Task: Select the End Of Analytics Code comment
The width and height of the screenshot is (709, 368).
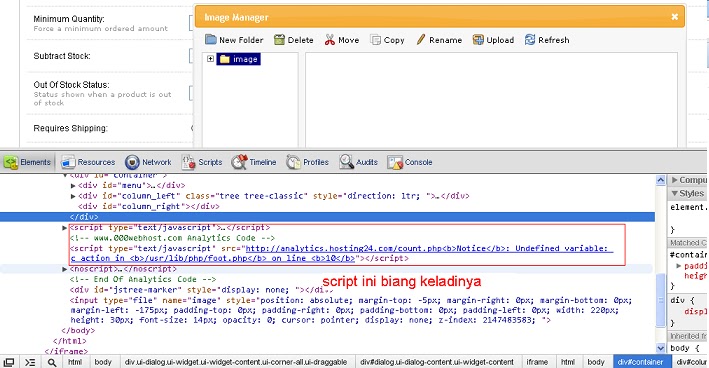Action: 143,279
